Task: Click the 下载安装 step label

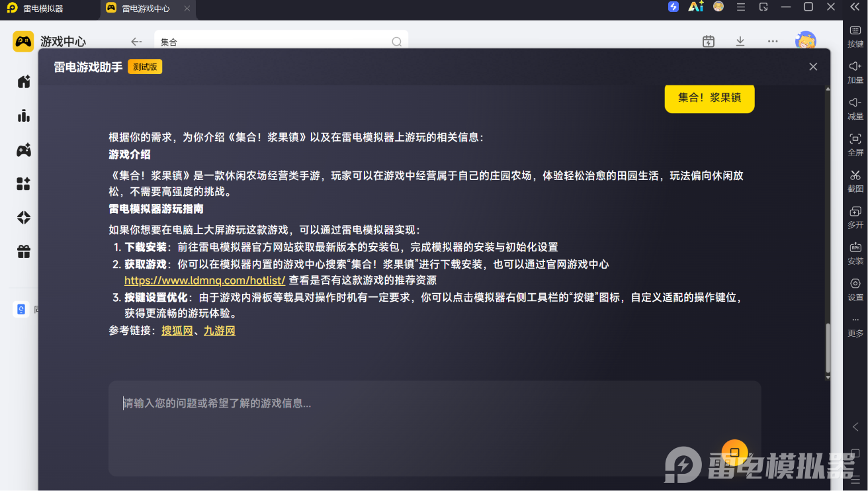Action: pyautogui.click(x=146, y=247)
